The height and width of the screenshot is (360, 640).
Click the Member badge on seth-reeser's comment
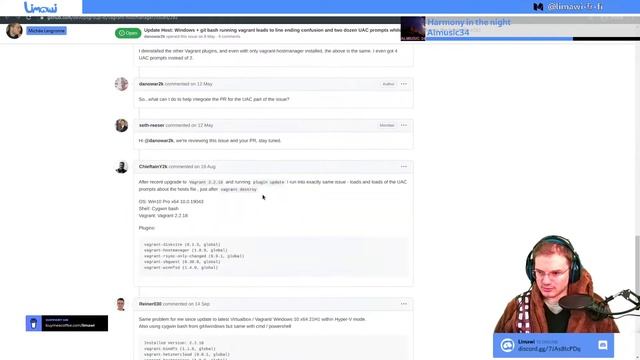tap(387, 125)
